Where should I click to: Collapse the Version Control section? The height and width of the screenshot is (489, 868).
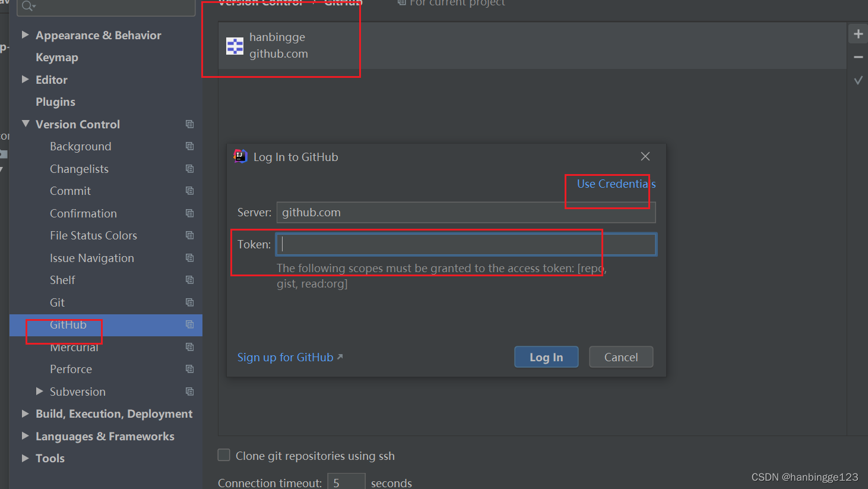[26, 124]
